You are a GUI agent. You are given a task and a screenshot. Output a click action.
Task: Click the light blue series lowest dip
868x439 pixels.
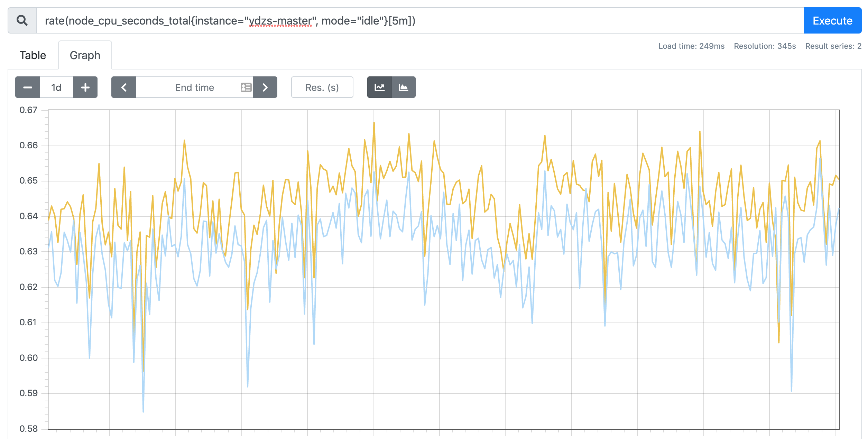click(x=143, y=412)
